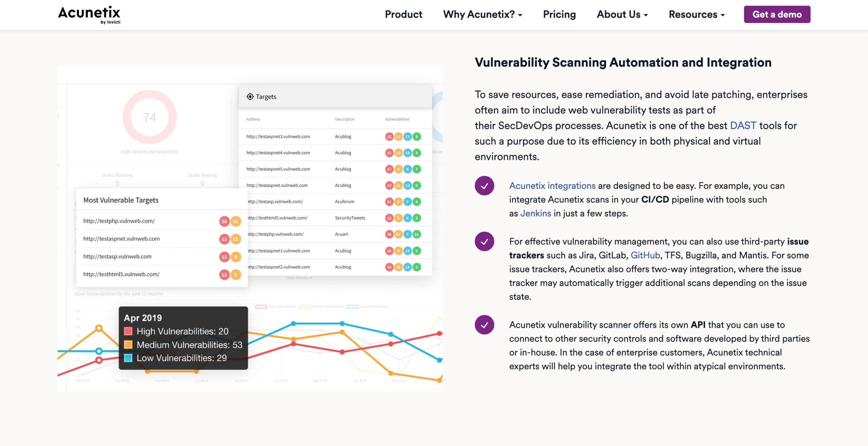Click the red 38 badge for testphp.vulnweb.com
Screen dimensions: 868x446
point(224,221)
